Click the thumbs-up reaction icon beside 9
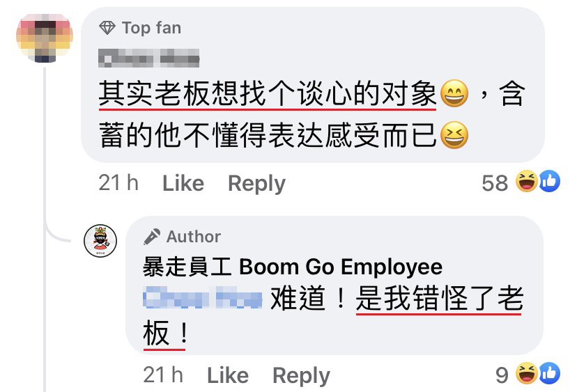The width and height of the screenshot is (577, 392). (x=549, y=373)
